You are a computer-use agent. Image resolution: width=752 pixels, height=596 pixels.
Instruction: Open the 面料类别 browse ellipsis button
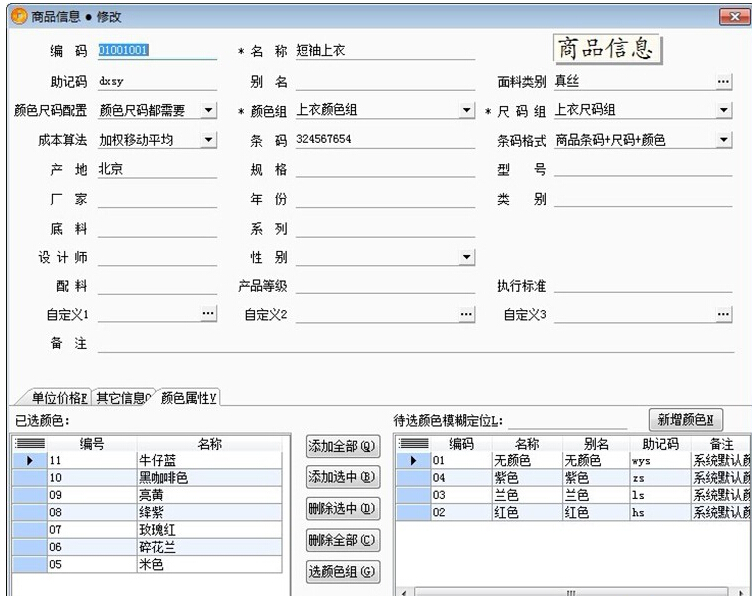point(723,82)
